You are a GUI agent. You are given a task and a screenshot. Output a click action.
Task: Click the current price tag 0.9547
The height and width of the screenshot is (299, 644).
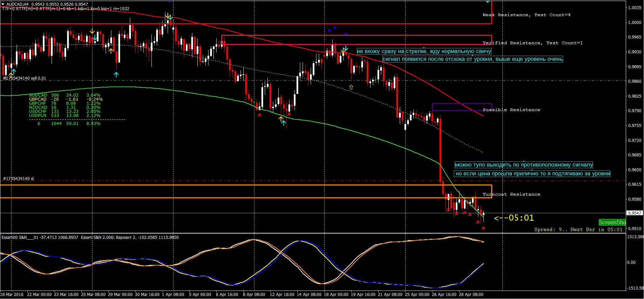[x=634, y=213]
